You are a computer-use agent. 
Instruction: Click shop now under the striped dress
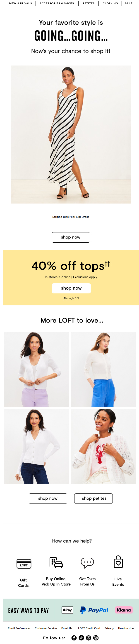coord(71,237)
